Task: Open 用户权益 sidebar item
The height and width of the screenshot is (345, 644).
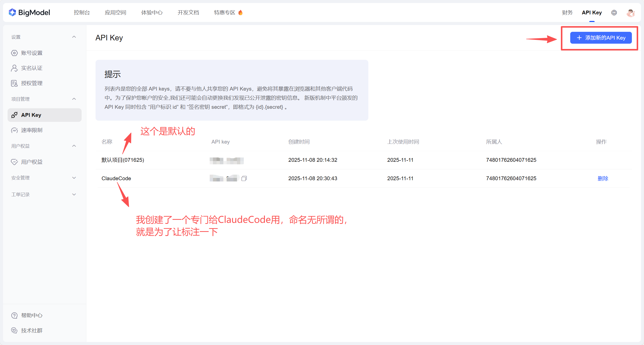Action: coord(32,162)
